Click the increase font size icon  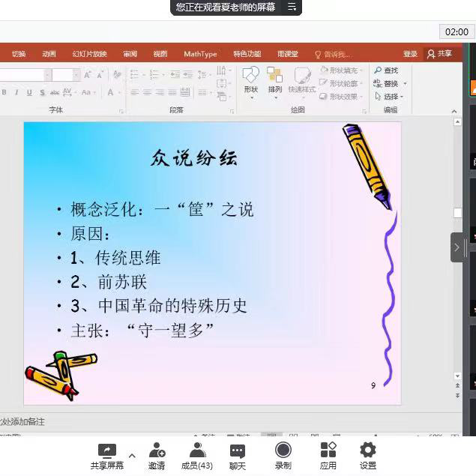pyautogui.click(x=88, y=75)
